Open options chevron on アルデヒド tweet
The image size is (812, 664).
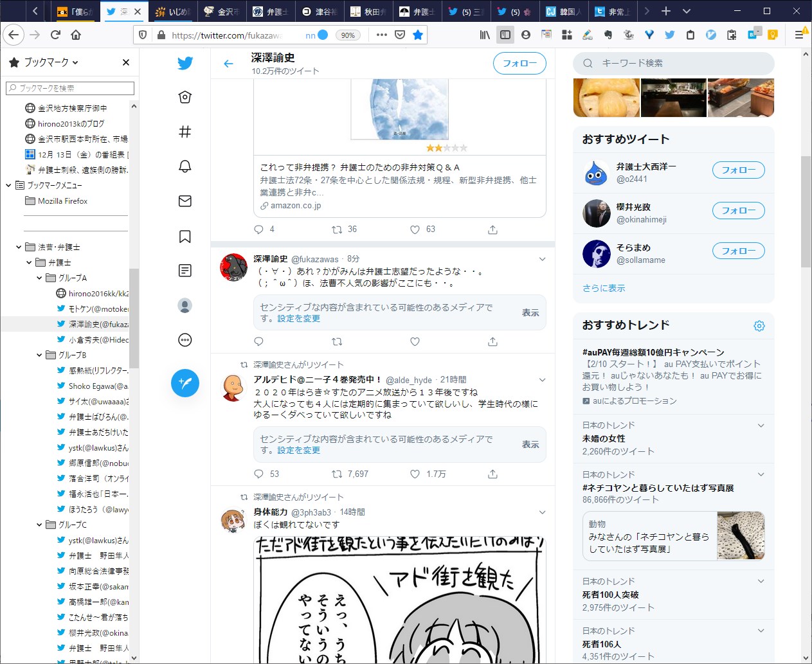point(542,380)
